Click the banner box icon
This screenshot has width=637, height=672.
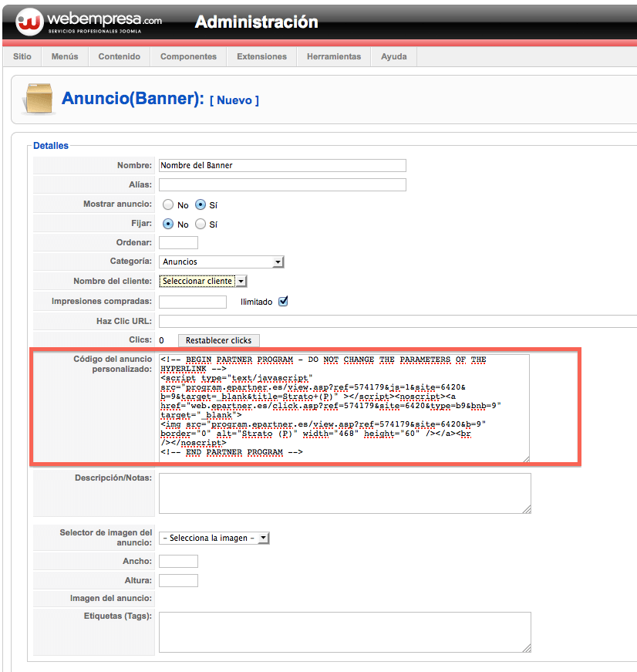(x=39, y=99)
